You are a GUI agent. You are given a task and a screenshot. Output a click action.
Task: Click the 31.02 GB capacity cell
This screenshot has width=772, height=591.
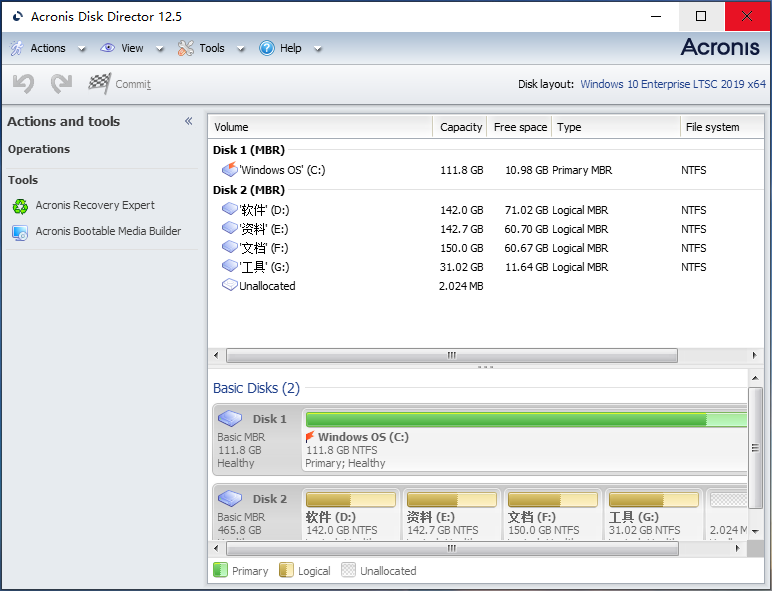[x=461, y=267]
